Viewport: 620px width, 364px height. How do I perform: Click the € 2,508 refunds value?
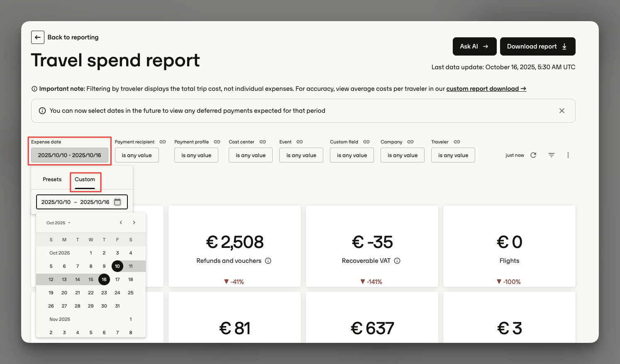pyautogui.click(x=235, y=242)
